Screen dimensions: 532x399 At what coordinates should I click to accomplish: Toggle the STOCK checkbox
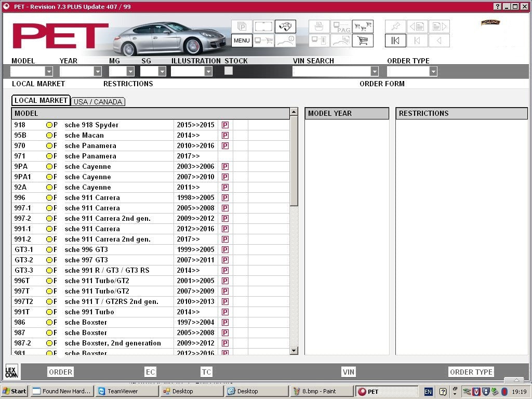pos(229,71)
